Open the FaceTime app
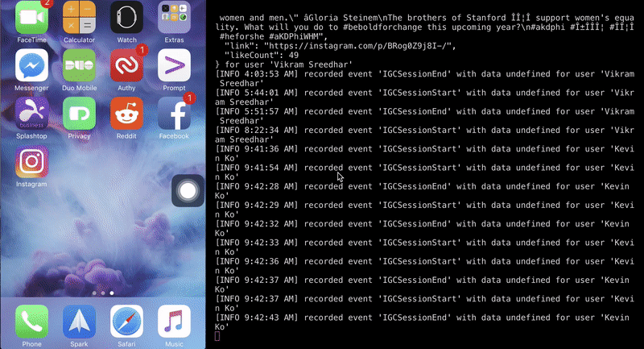The width and height of the screenshot is (644, 349). tap(31, 17)
